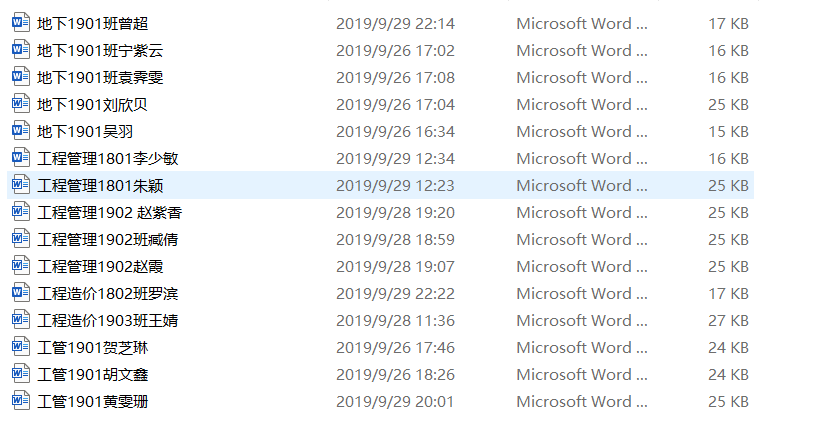Click the Word icon beside 地下1901班曾超
This screenshot has width=824, height=423.
(x=21, y=23)
